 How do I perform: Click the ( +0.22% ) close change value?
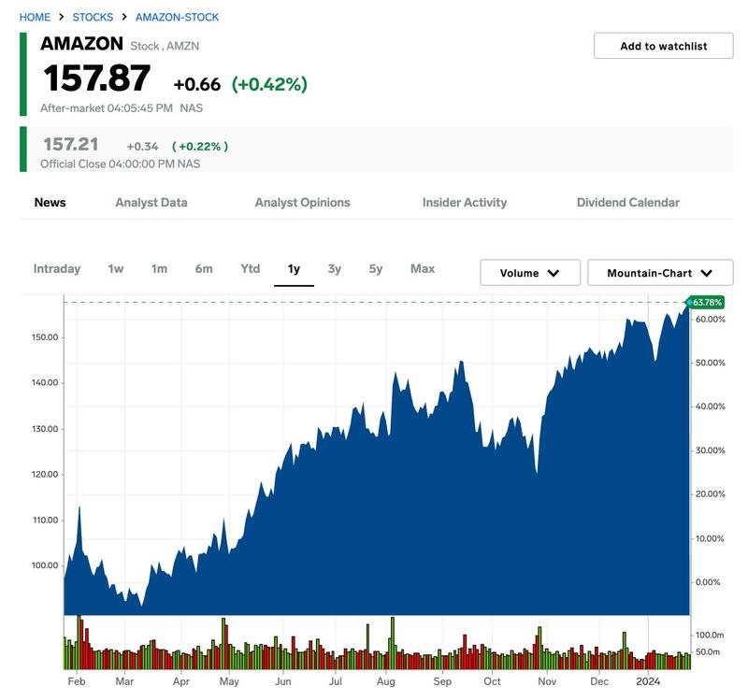[x=200, y=147]
